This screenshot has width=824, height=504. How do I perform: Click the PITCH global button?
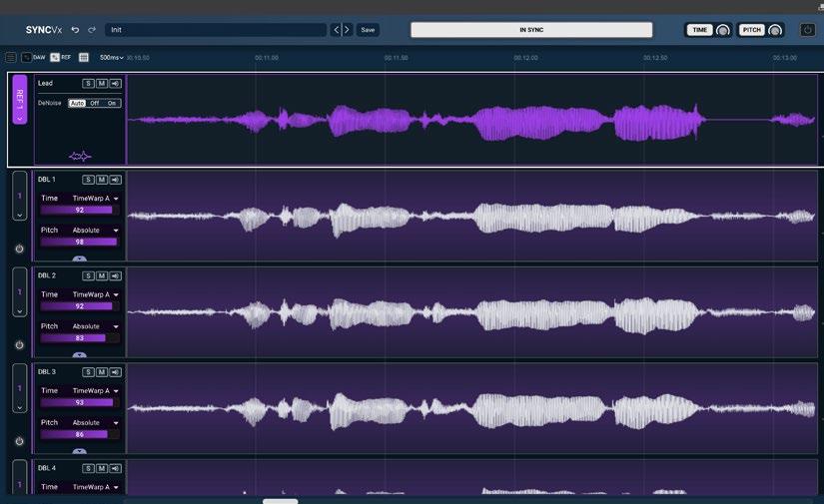pos(751,30)
